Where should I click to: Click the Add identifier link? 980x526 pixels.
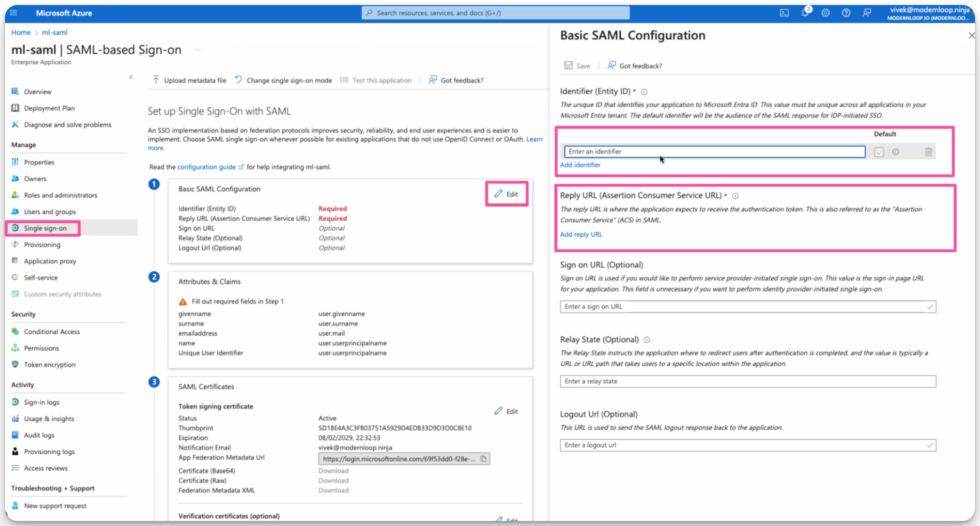click(x=580, y=165)
